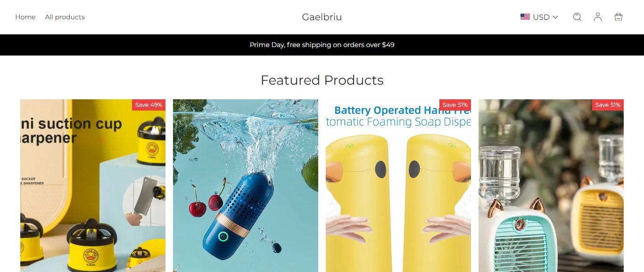Viewport: 644px width, 272px height.
Task: Open the shopping cart icon
Action: click(x=619, y=17)
